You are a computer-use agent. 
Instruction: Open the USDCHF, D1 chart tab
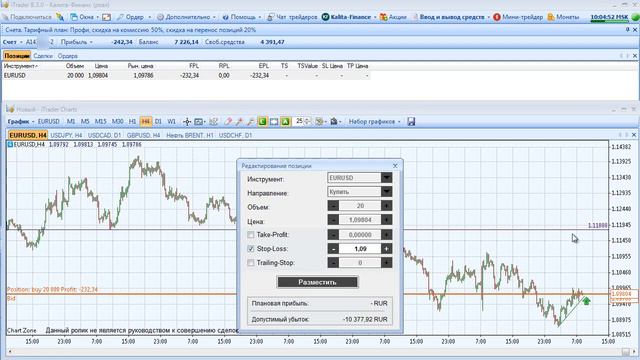point(236,135)
